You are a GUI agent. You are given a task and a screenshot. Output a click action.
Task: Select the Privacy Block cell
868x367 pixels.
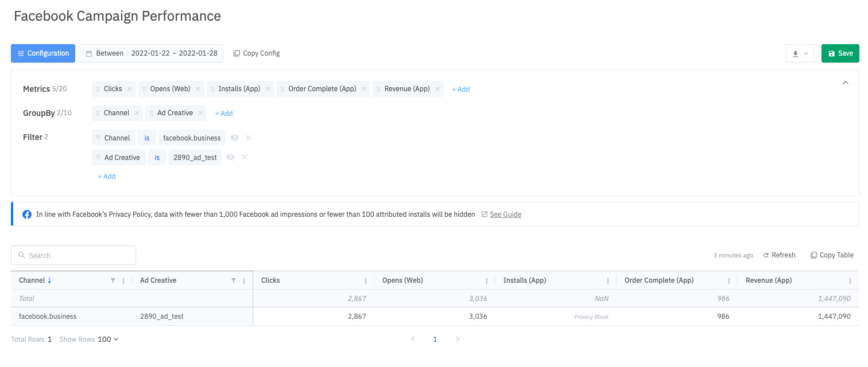coord(591,317)
